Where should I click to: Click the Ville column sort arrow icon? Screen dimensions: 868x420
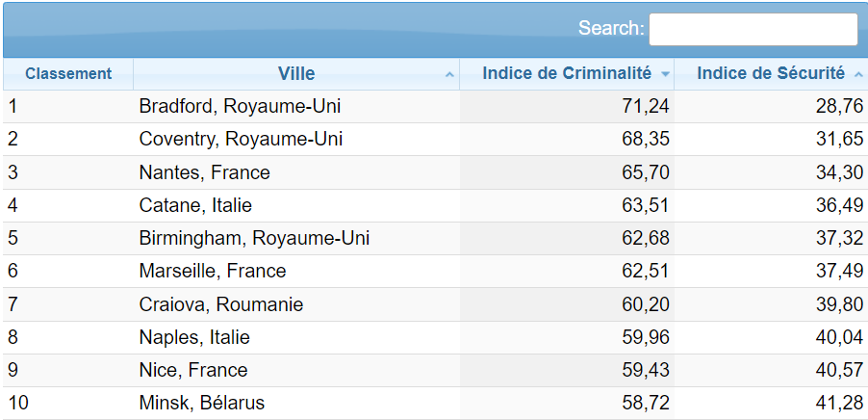tap(449, 74)
